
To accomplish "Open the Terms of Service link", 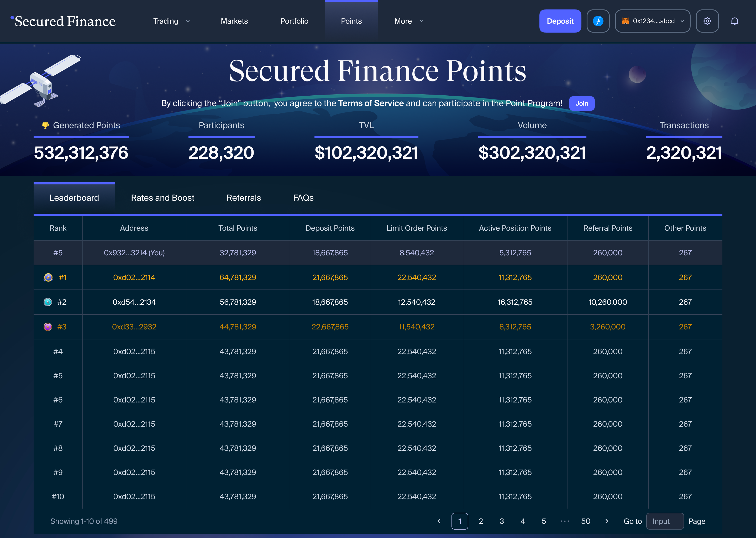I will pyautogui.click(x=371, y=103).
